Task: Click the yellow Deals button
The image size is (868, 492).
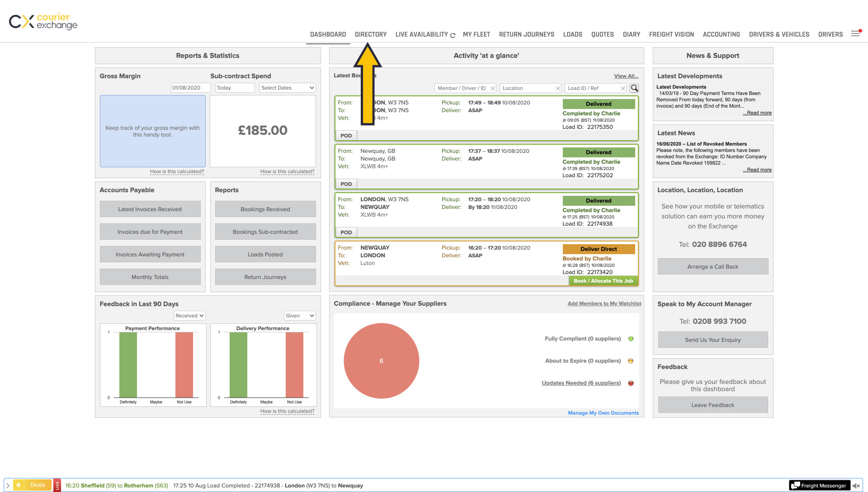Action: point(33,485)
